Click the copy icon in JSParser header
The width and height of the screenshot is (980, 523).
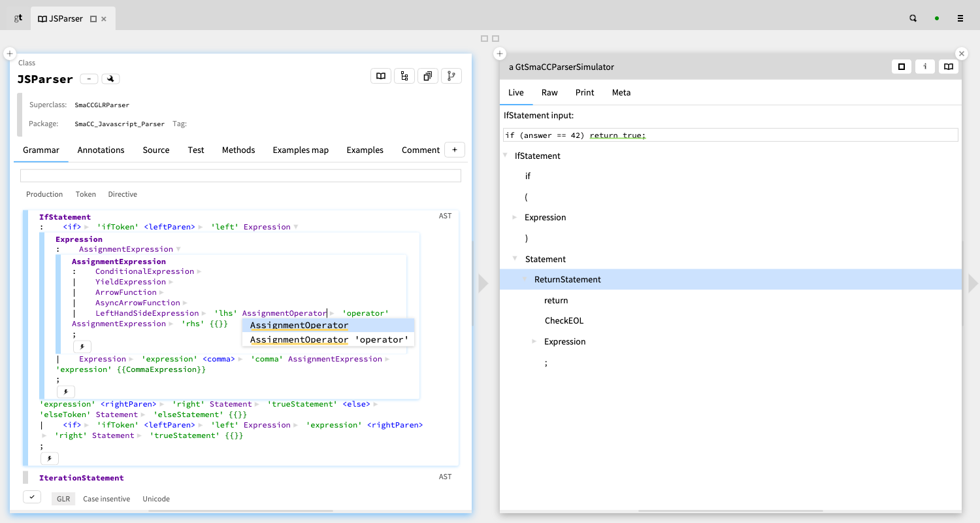[427, 76]
